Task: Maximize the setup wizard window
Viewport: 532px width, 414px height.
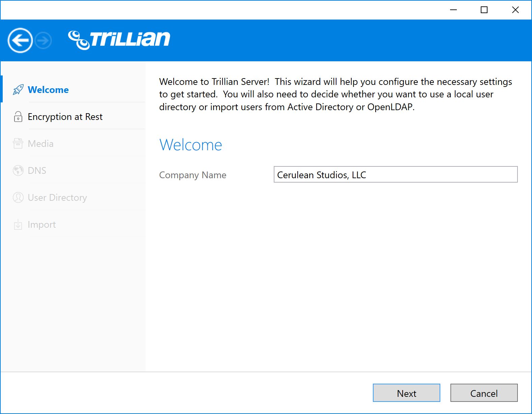Action: 484,10
